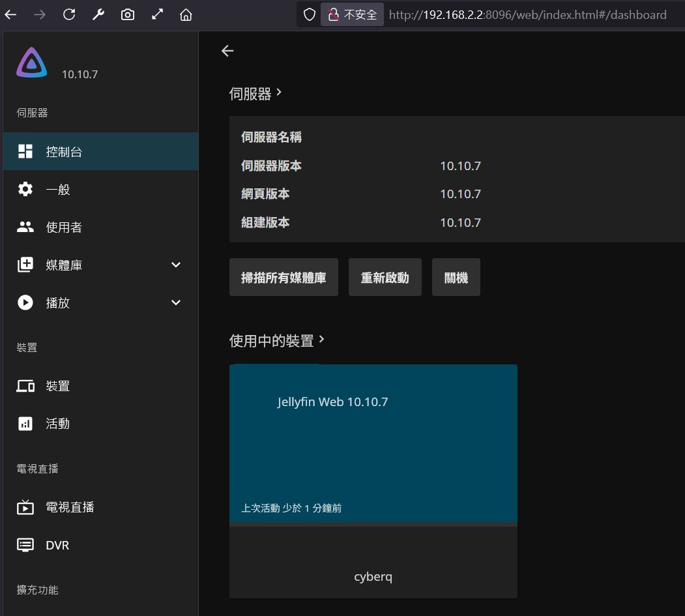Image resolution: width=685 pixels, height=616 pixels.
Task: Click the 控制台 dashboard grid icon
Action: 25,151
